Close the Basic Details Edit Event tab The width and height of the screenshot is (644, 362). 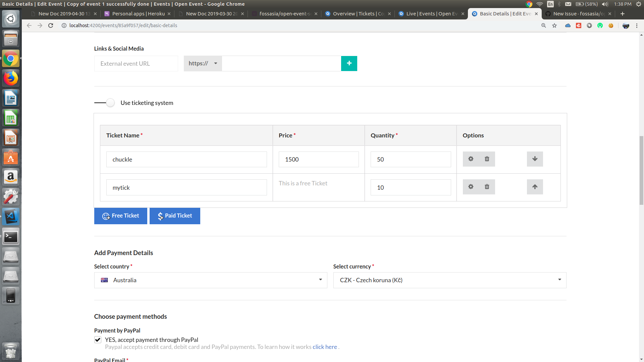point(536,14)
